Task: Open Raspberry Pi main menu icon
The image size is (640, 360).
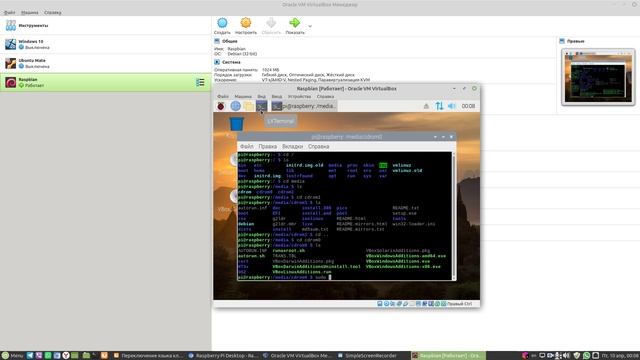Action: 221,106
